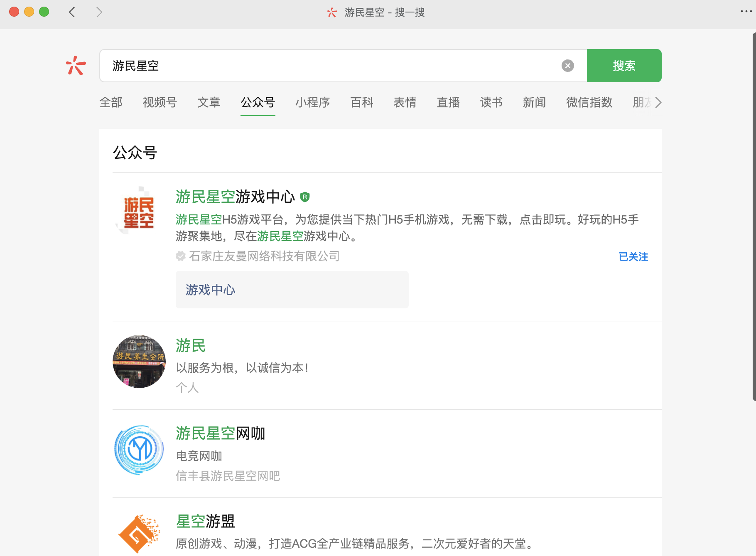Image resolution: width=756 pixels, height=556 pixels.
Task: Open the 游民星空网咖 account title
Action: point(221,433)
